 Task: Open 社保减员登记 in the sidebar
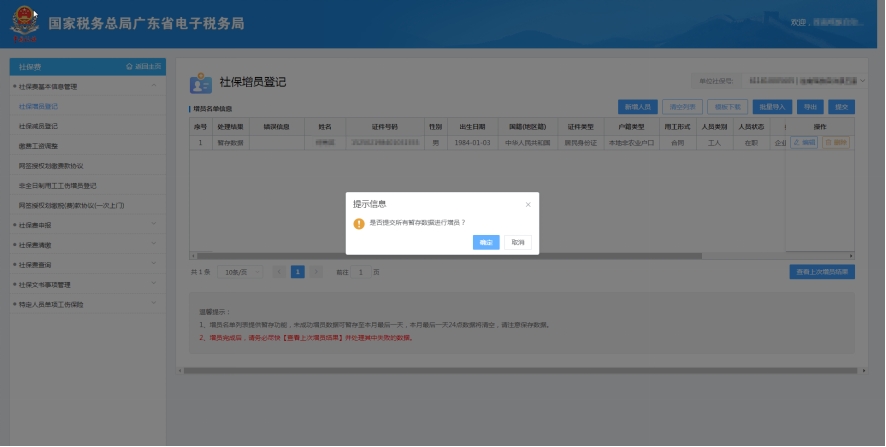tap(40, 126)
